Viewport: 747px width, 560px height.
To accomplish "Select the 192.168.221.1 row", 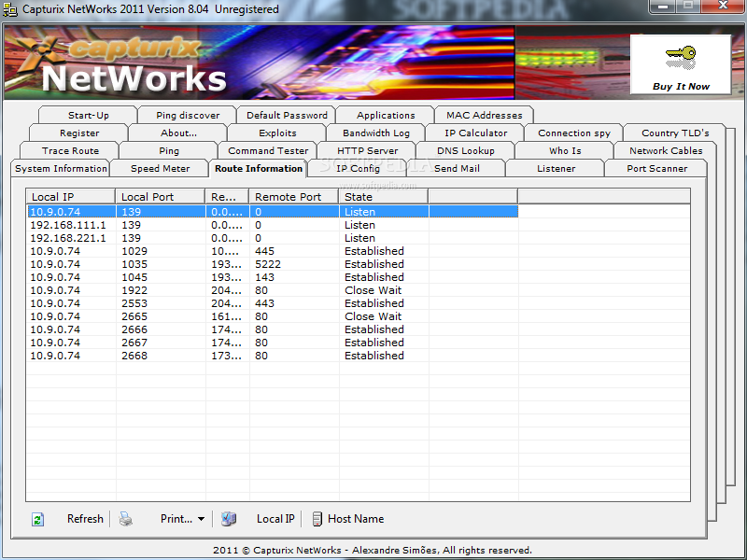I will pyautogui.click(x=273, y=238).
